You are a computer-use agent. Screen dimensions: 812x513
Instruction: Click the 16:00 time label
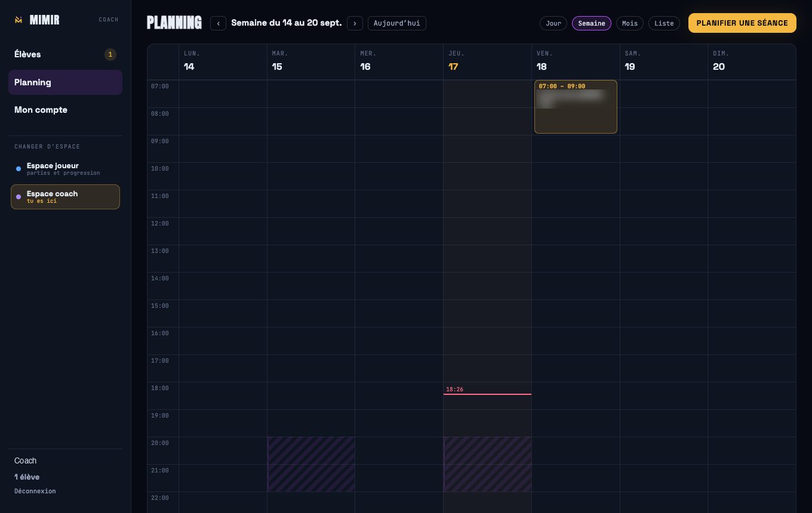160,333
